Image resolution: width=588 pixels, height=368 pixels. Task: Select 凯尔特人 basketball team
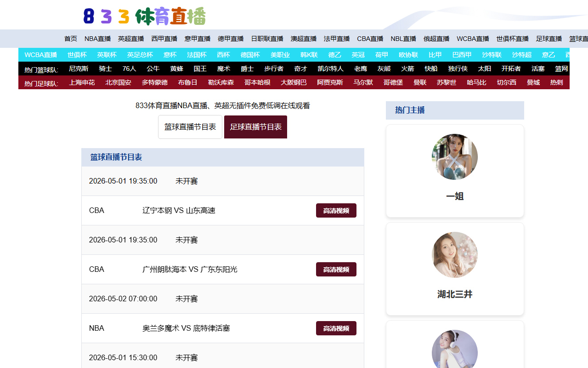[x=331, y=69]
